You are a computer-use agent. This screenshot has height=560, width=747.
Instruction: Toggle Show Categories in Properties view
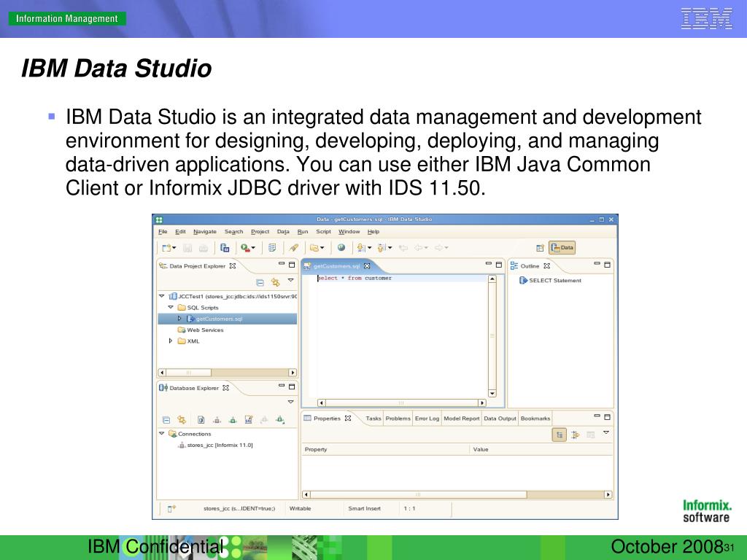click(x=560, y=435)
